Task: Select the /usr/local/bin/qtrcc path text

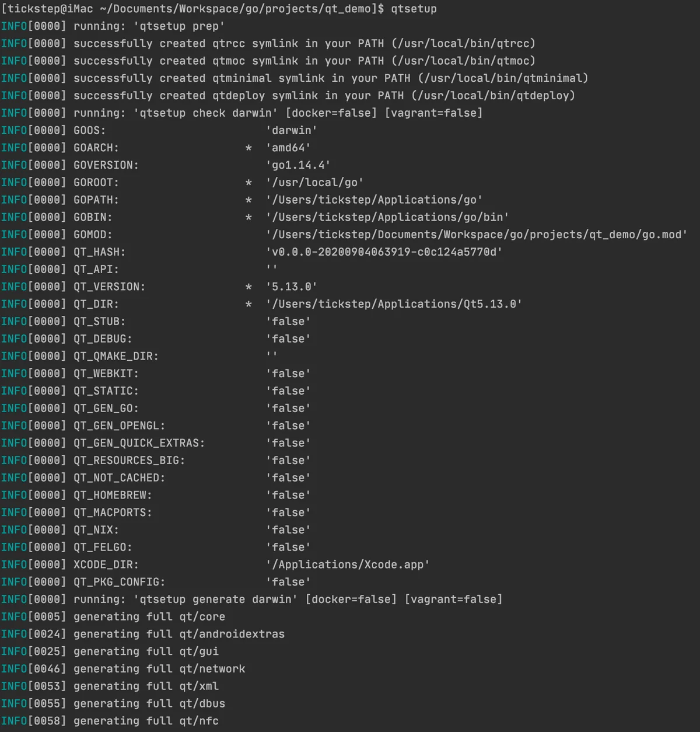Action: coord(463,43)
